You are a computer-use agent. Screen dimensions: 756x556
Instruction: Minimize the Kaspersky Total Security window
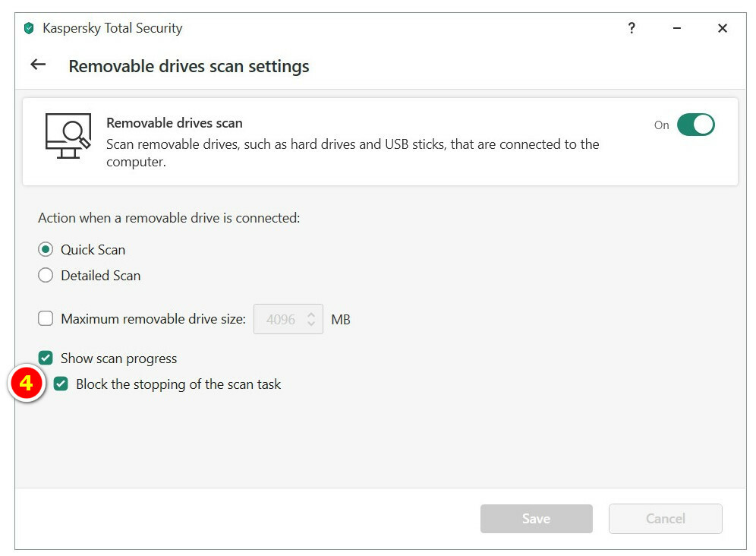click(676, 29)
